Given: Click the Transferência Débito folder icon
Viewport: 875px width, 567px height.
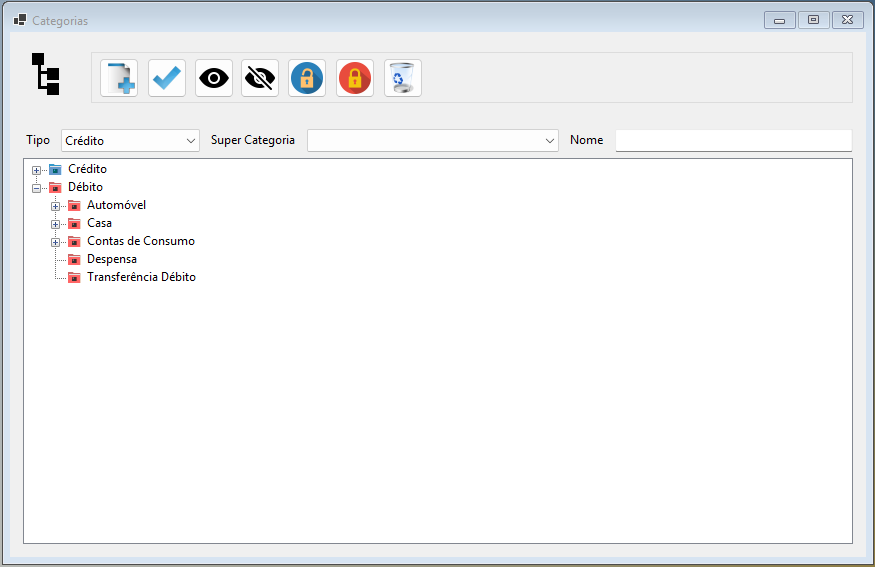Looking at the screenshot, I should click(74, 277).
